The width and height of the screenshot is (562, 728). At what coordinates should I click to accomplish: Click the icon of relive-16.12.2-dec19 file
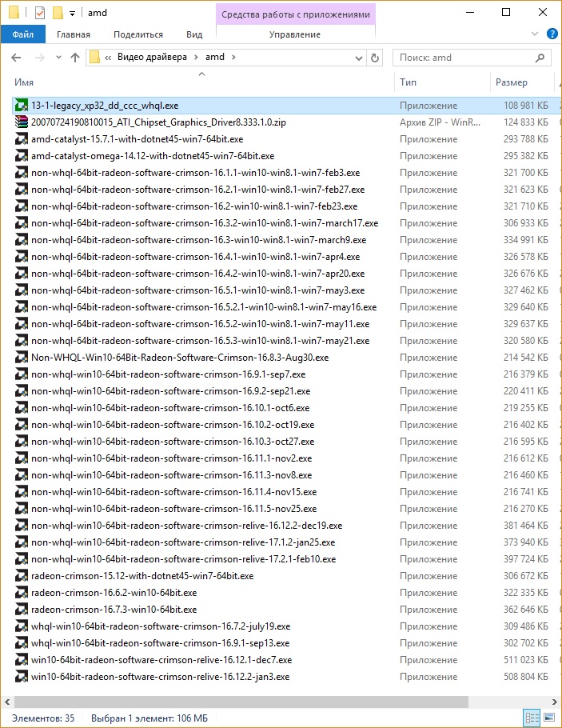coord(22,526)
